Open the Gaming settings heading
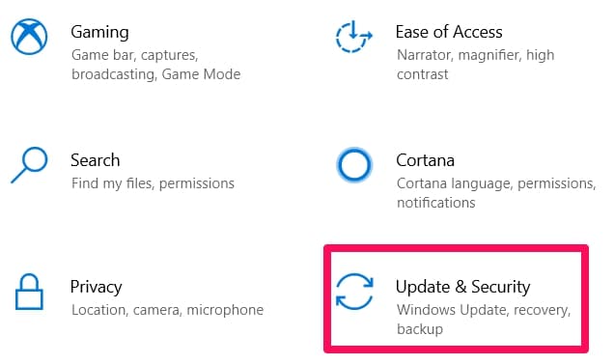The height and width of the screenshot is (364, 614). click(99, 33)
